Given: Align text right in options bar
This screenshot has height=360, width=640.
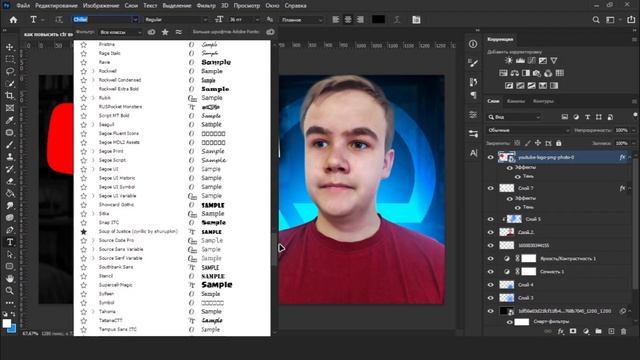Looking at the screenshot, I should (360, 20).
